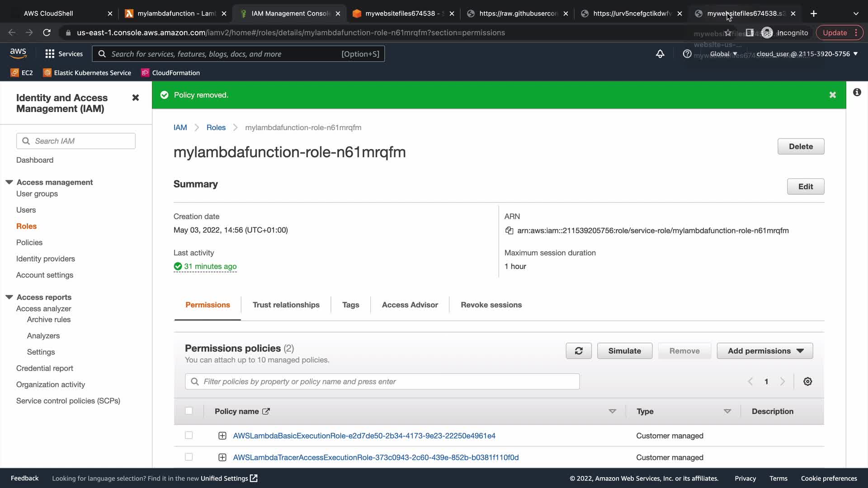The width and height of the screenshot is (868, 488).
Task: Check the AWSLambdaTracerAccessExecutionRole policy checkbox
Action: coord(189,457)
